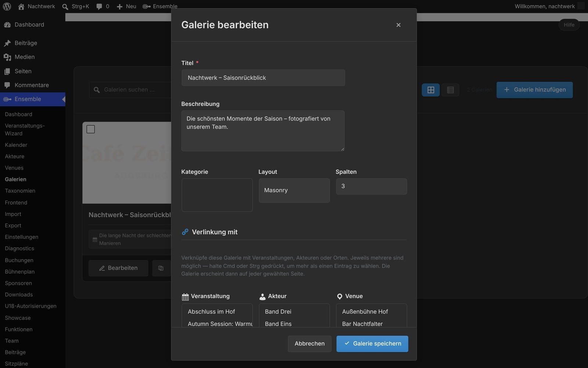Click Galerien suchen search field
This screenshot has height=368, width=588.
[130, 90]
